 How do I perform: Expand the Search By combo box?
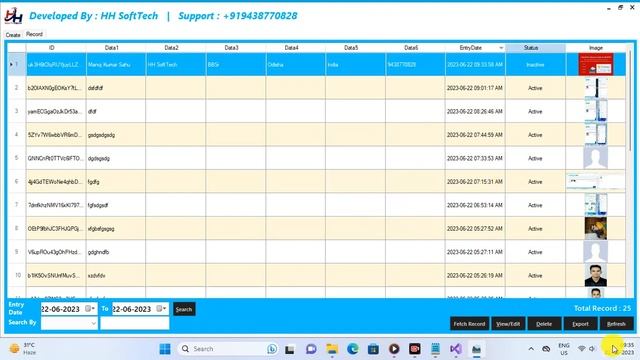pyautogui.click(x=93, y=323)
